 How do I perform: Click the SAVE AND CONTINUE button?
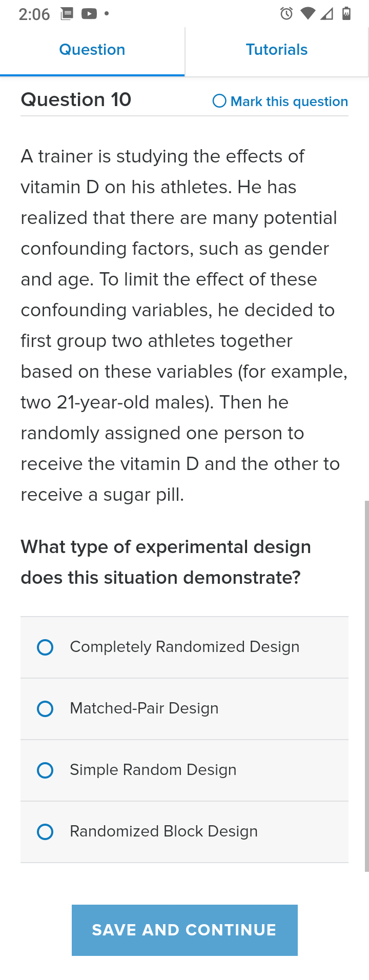[x=184, y=930]
